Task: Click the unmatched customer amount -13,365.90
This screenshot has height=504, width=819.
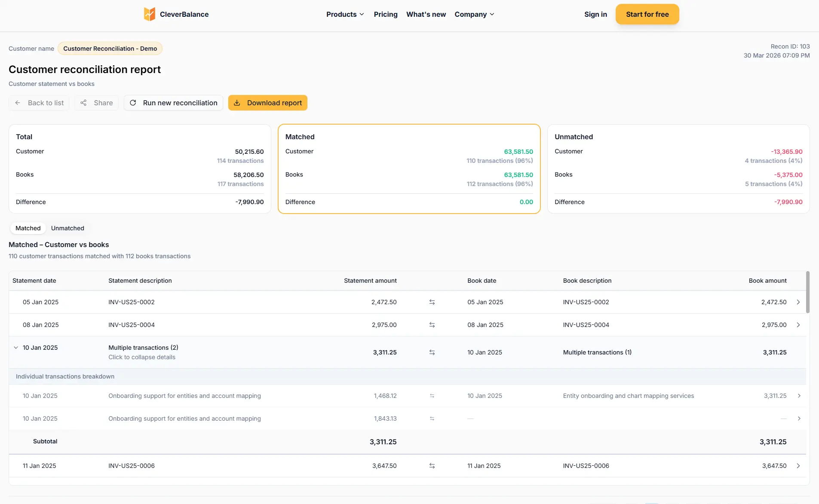Action: (x=786, y=152)
